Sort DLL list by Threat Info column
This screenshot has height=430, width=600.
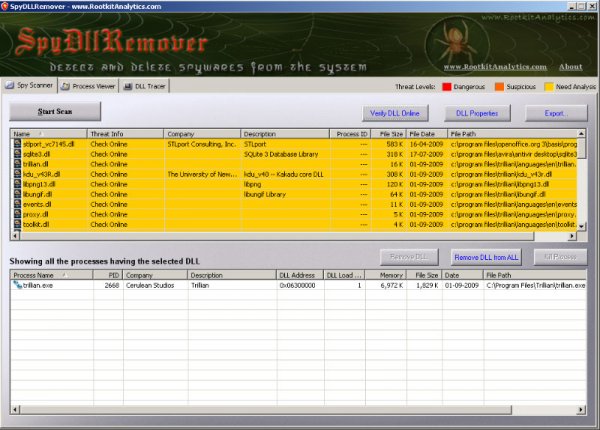tap(126, 134)
